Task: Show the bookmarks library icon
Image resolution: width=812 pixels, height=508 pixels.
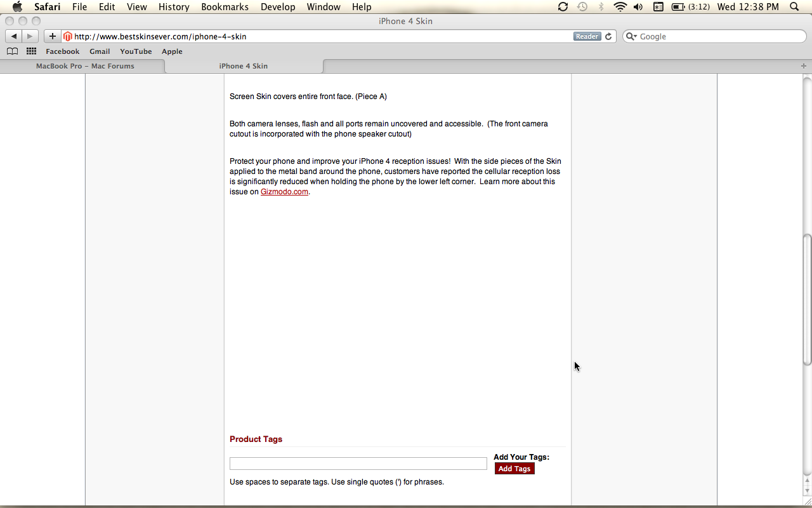Action: tap(12, 51)
